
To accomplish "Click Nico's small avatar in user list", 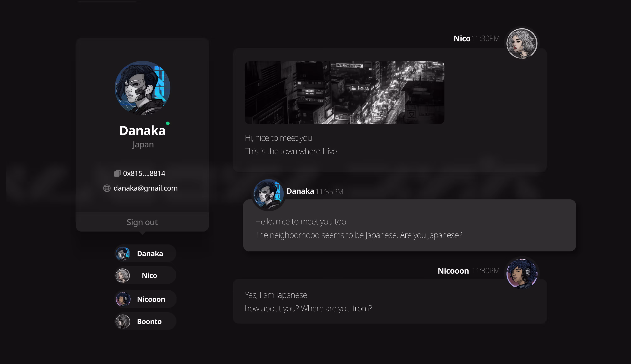I will [x=123, y=275].
